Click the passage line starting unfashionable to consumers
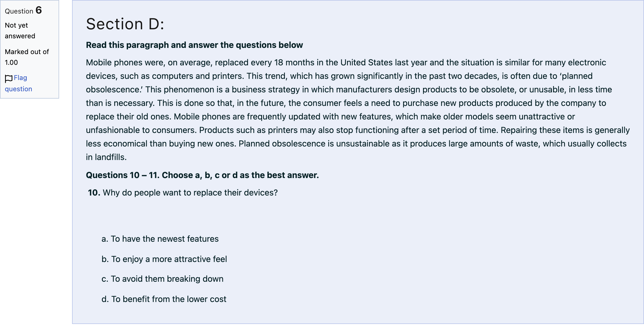This screenshot has height=333, width=644. pos(358,130)
